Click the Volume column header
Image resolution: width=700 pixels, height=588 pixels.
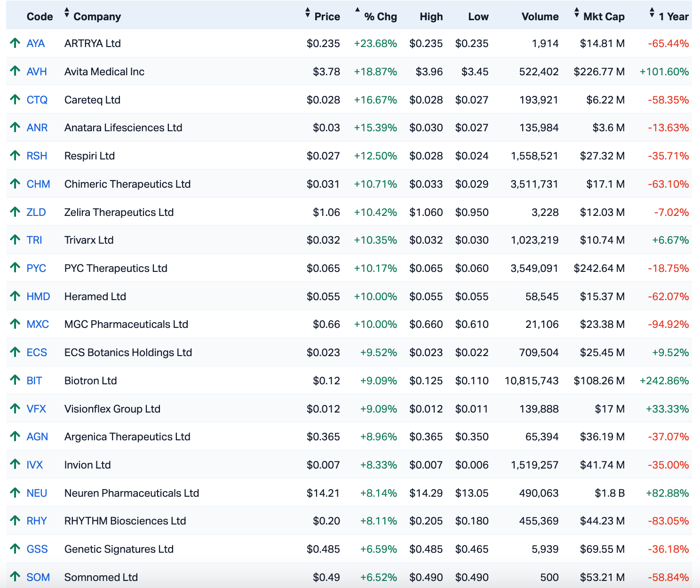tap(540, 16)
